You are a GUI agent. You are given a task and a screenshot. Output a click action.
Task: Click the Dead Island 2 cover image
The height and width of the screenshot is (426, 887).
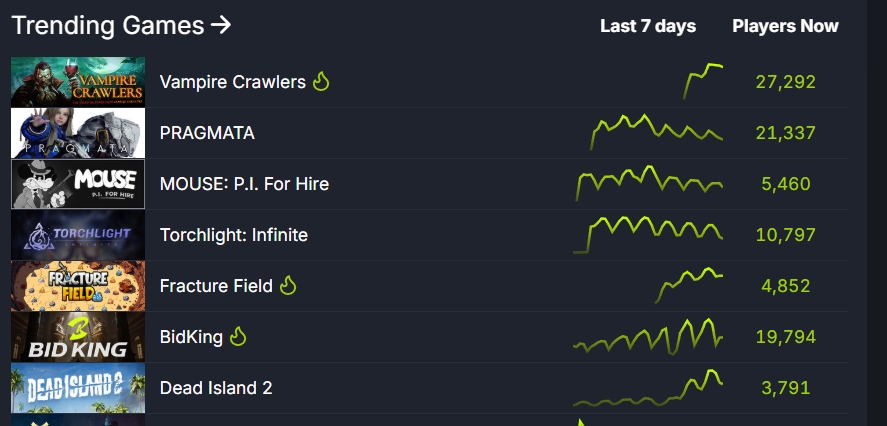tap(78, 388)
